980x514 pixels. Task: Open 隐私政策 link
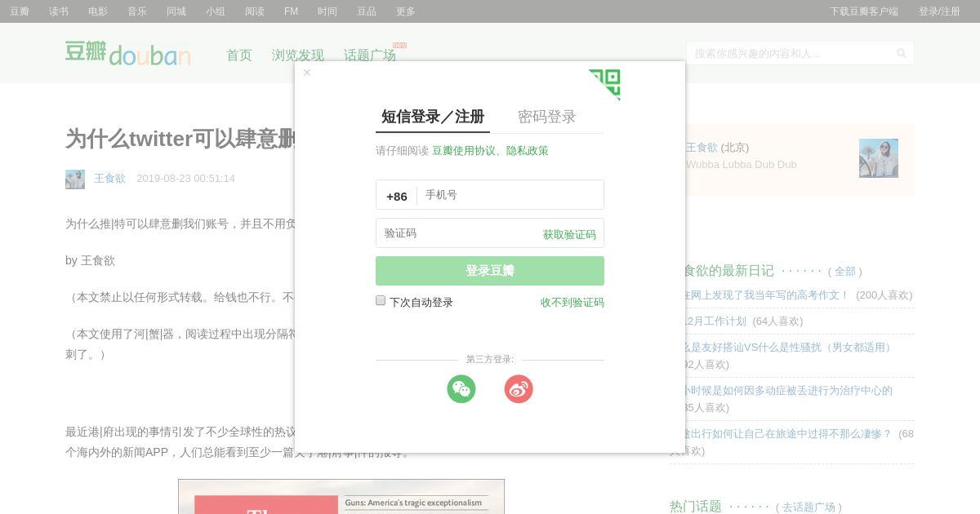[x=528, y=151]
